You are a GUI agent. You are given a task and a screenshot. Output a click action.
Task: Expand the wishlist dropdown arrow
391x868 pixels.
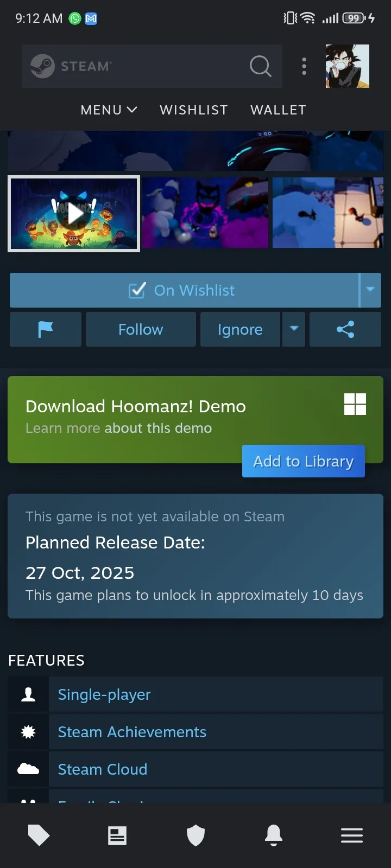(370, 290)
